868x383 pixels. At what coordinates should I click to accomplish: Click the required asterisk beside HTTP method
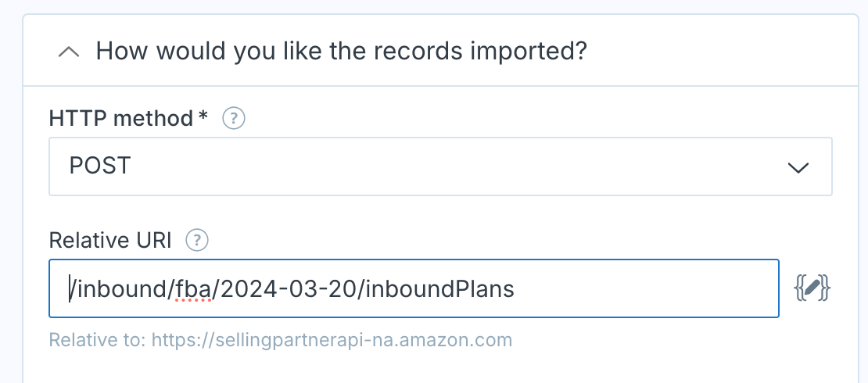tap(203, 116)
